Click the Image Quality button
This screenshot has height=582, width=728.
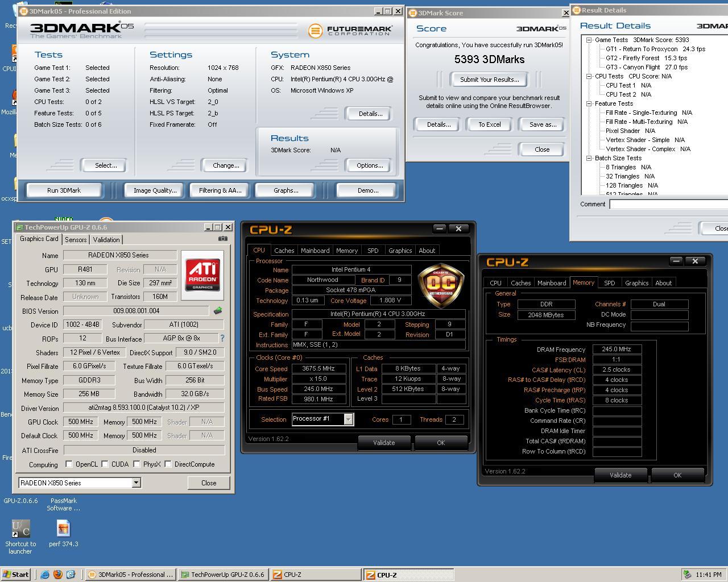155,190
